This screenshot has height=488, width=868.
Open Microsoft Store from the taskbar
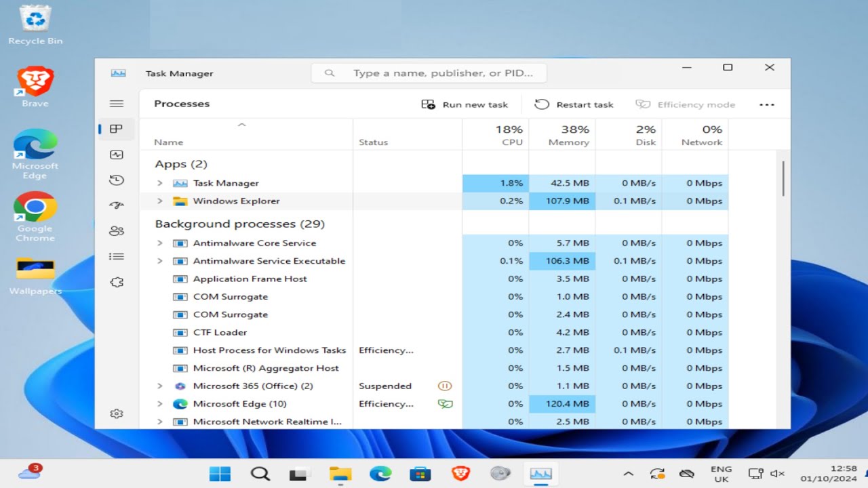coord(420,474)
